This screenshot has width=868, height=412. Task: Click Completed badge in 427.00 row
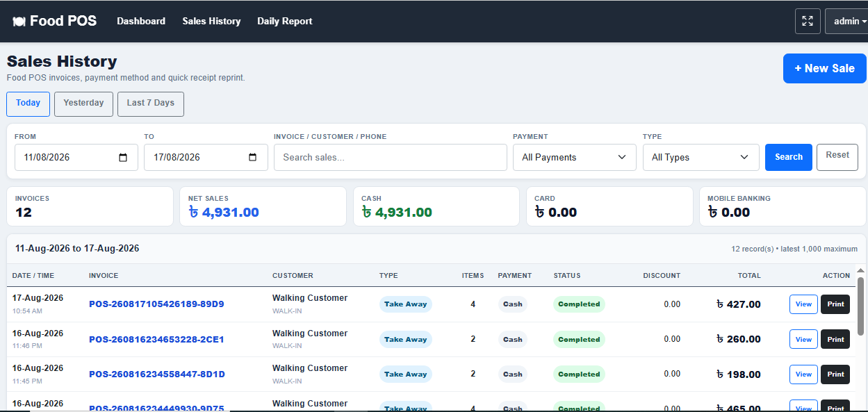pyautogui.click(x=579, y=304)
